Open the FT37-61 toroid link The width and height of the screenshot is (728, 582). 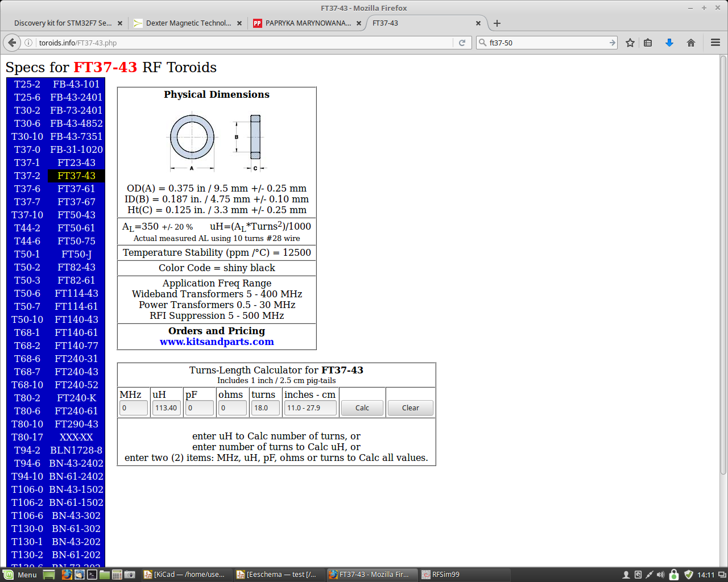coord(76,189)
